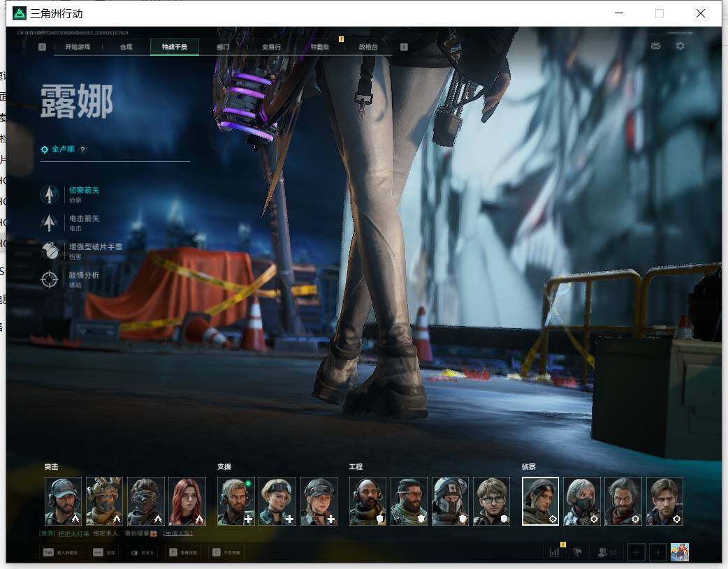Open the 部门 tab
The image size is (728, 569).
[x=223, y=47]
